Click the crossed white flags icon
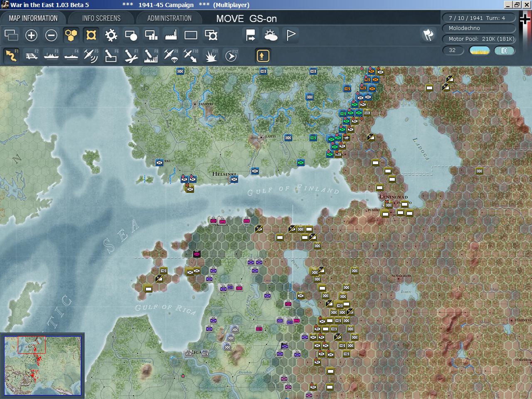The image size is (532, 399). (x=428, y=35)
